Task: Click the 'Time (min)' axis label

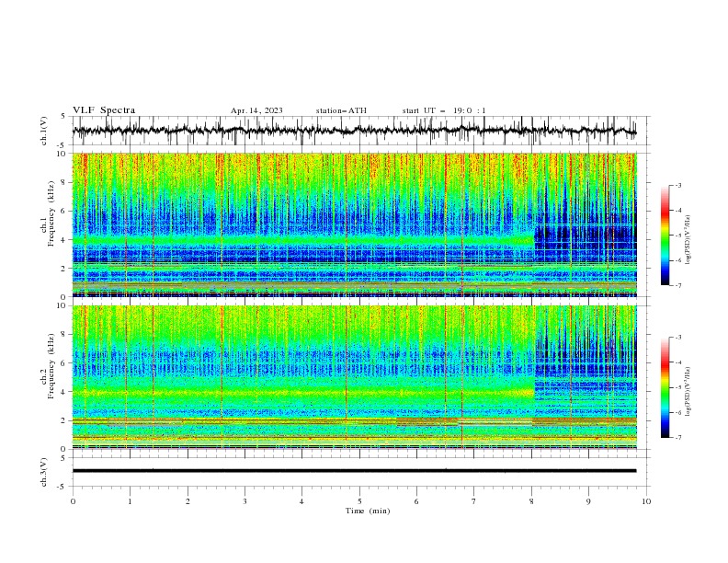Action: coord(368,511)
